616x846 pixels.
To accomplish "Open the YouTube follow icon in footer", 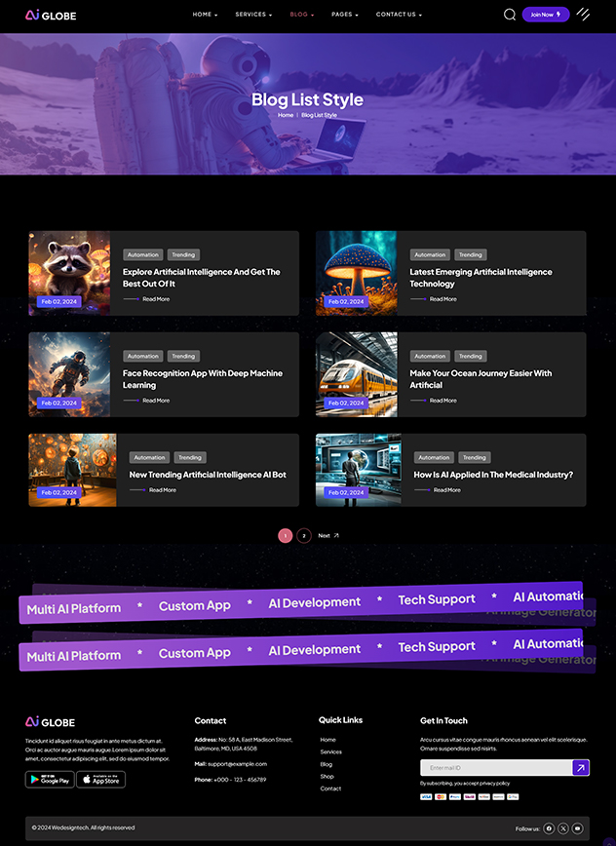I will (x=577, y=827).
